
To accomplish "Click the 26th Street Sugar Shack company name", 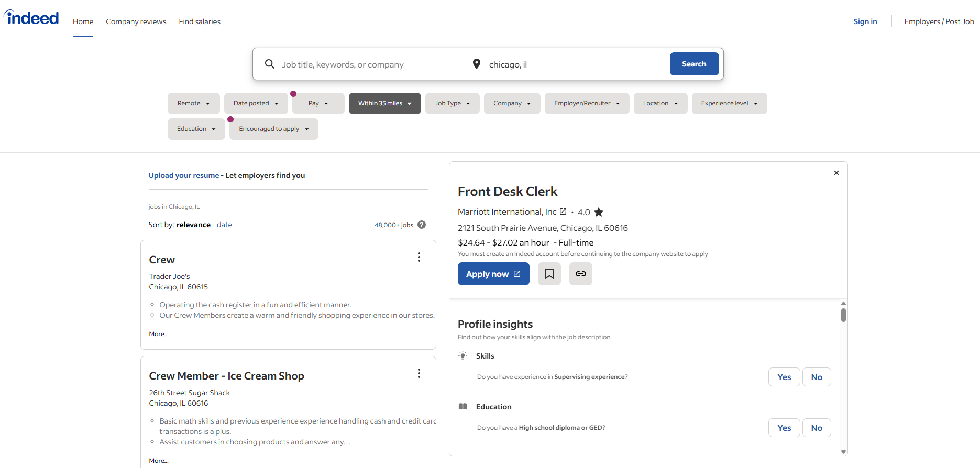I will (189, 393).
